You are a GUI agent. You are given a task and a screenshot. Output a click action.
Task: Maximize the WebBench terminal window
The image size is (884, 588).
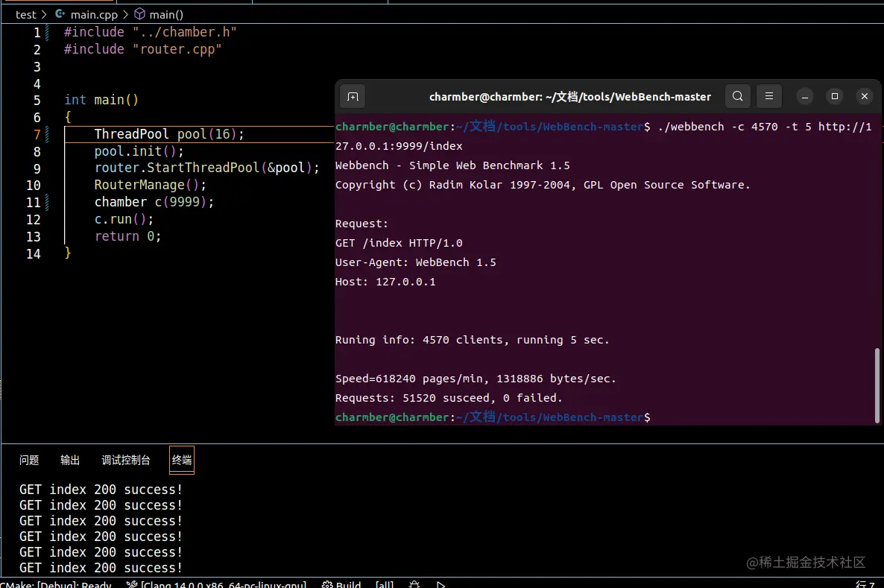[835, 96]
